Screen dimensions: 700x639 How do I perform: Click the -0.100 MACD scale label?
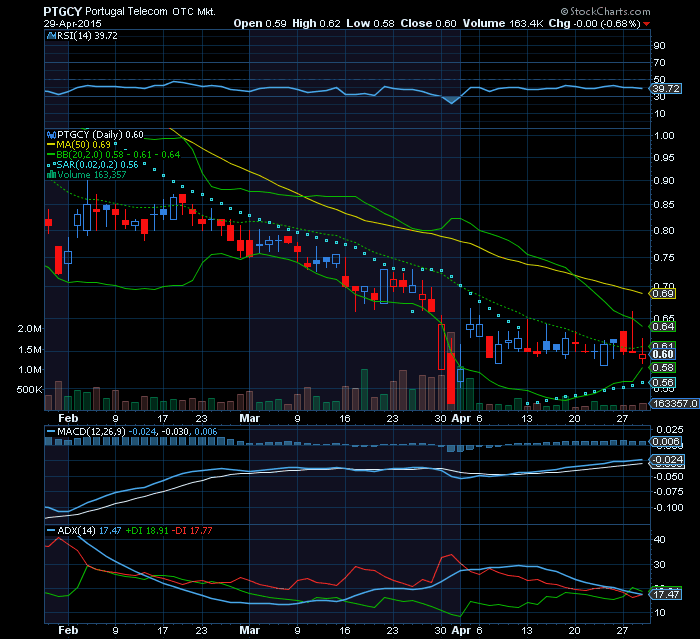click(668, 508)
